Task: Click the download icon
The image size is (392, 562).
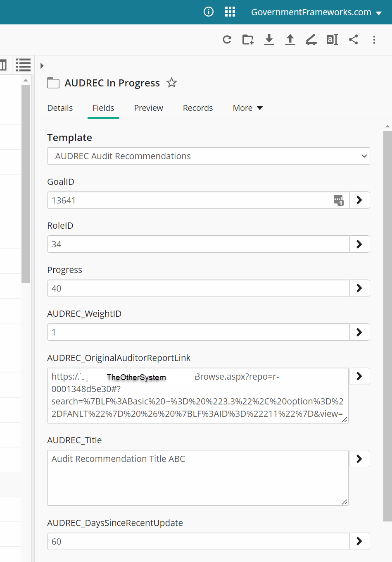Action: 269,40
